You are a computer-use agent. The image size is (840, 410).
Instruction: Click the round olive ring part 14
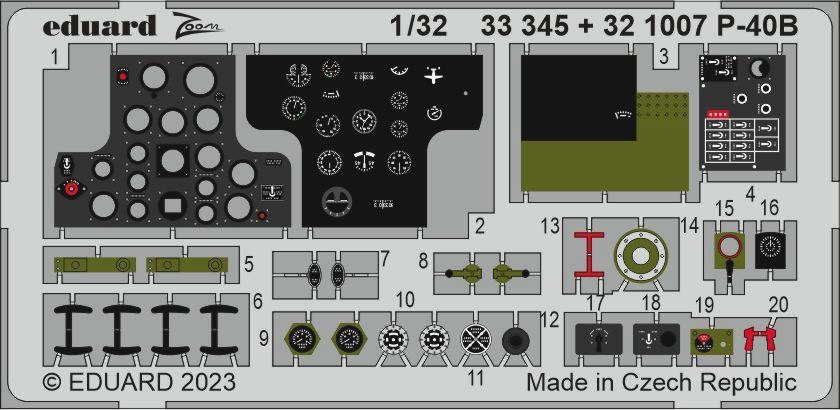[639, 256]
